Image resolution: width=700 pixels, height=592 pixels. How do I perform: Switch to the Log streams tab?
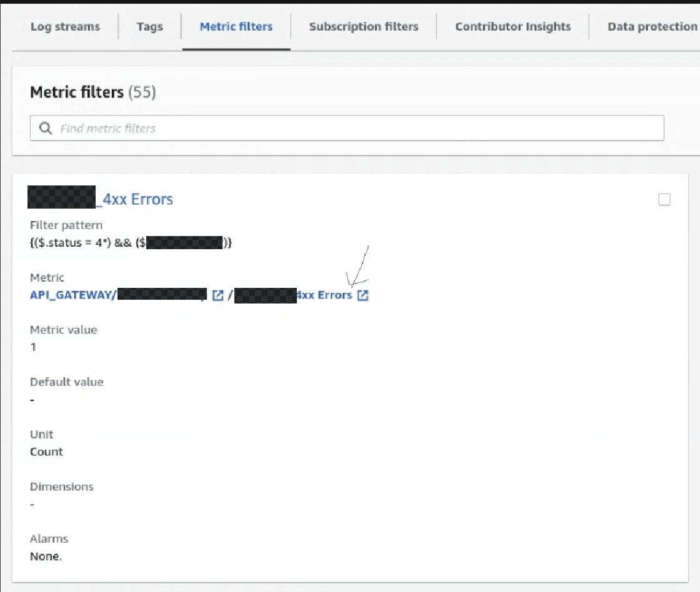tap(64, 26)
